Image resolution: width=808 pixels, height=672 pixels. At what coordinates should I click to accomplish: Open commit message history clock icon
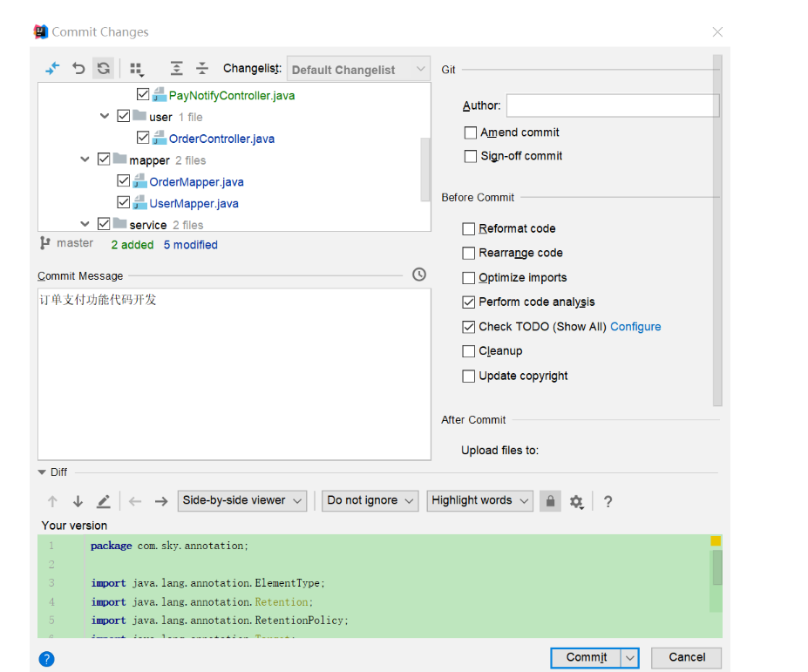(x=419, y=275)
